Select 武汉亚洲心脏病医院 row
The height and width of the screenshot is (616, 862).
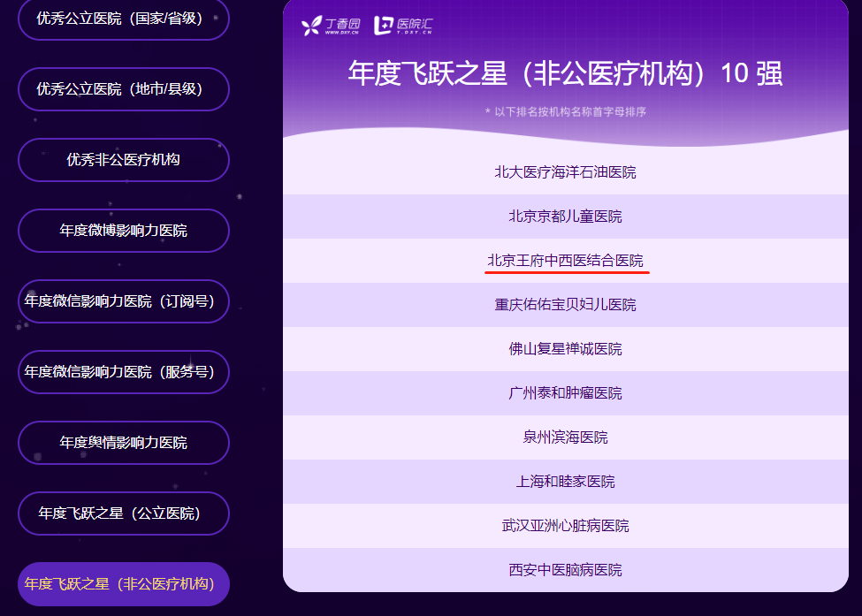click(565, 526)
